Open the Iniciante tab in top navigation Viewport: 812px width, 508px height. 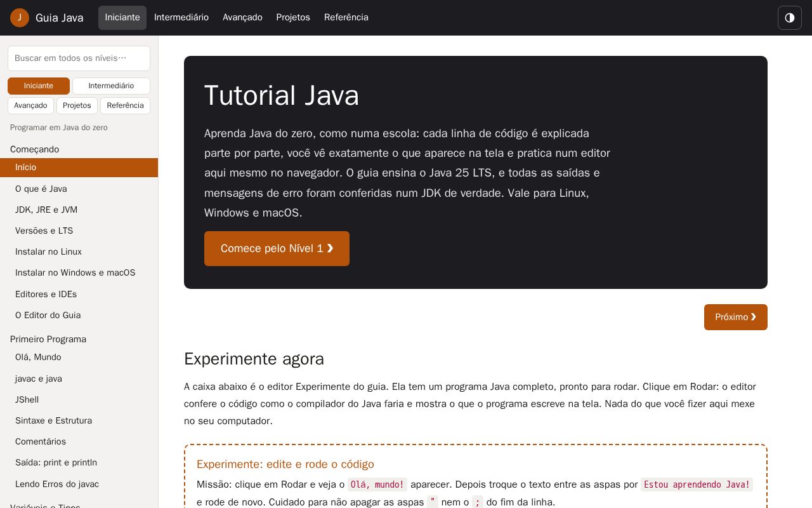click(x=122, y=18)
